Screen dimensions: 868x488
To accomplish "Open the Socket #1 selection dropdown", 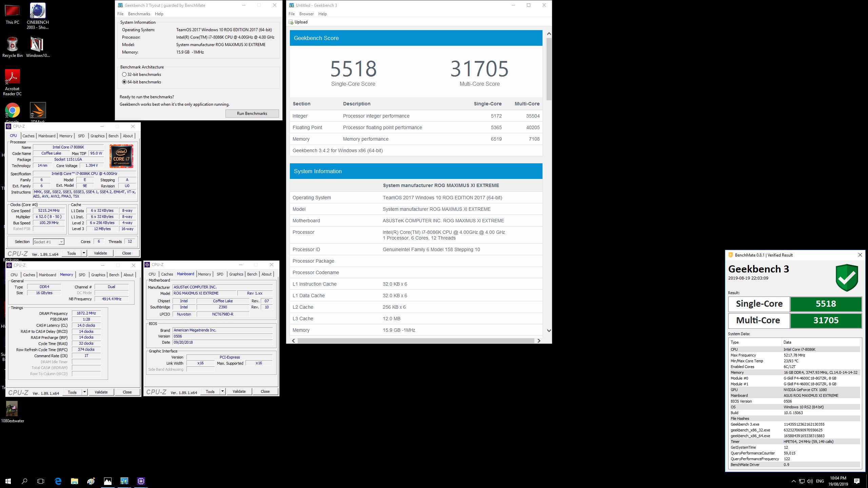I will pos(61,242).
